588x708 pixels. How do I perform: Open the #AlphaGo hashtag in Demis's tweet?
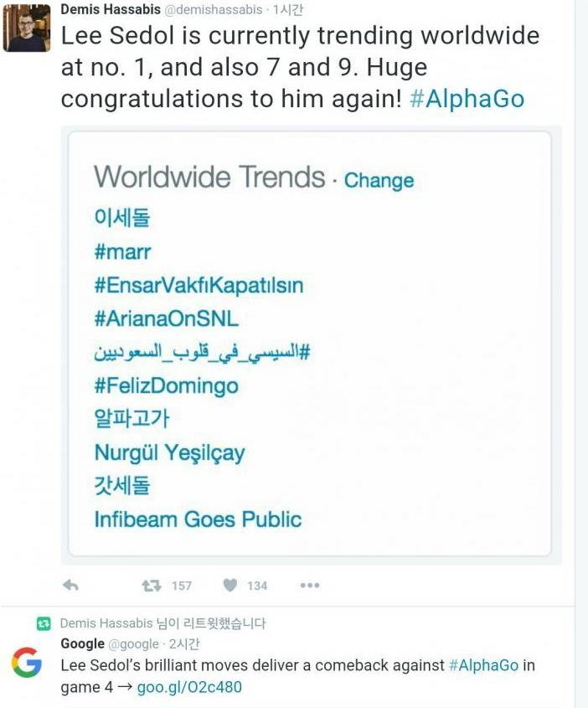[x=467, y=99]
